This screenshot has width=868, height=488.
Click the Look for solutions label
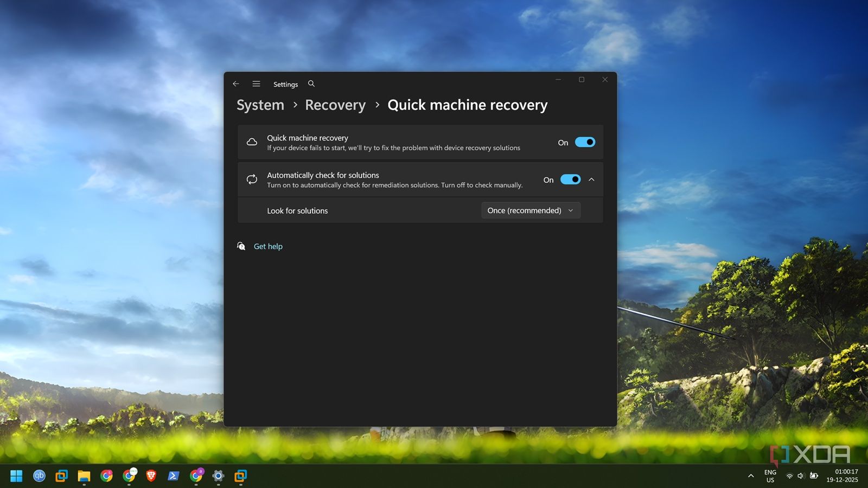pyautogui.click(x=297, y=211)
